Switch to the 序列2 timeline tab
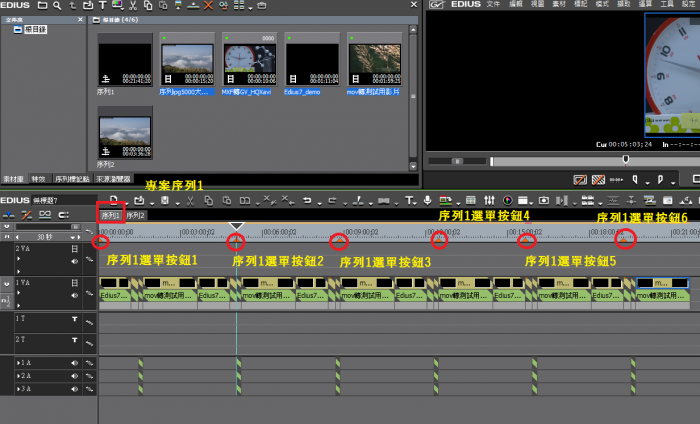 pos(136,215)
